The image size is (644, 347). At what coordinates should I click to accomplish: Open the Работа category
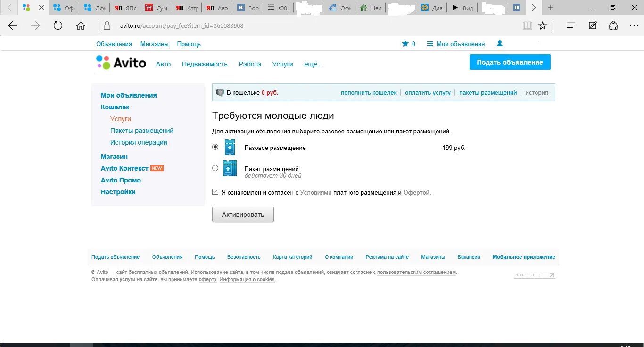pyautogui.click(x=250, y=64)
